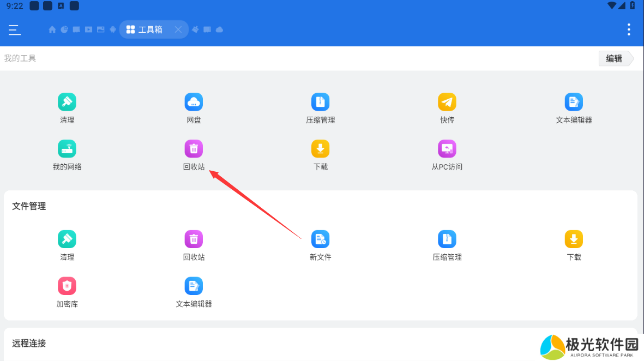
Task: Switch to the cloud tab icon
Action: (x=219, y=29)
